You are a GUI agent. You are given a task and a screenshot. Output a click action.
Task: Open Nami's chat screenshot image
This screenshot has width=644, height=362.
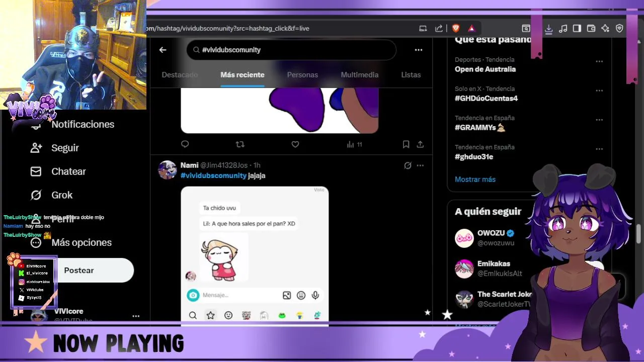point(255,256)
